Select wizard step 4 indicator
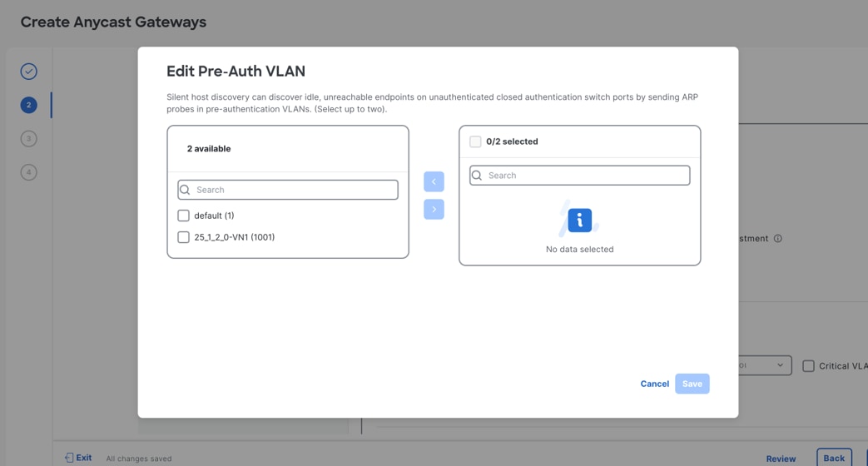This screenshot has height=466, width=868. [x=29, y=172]
